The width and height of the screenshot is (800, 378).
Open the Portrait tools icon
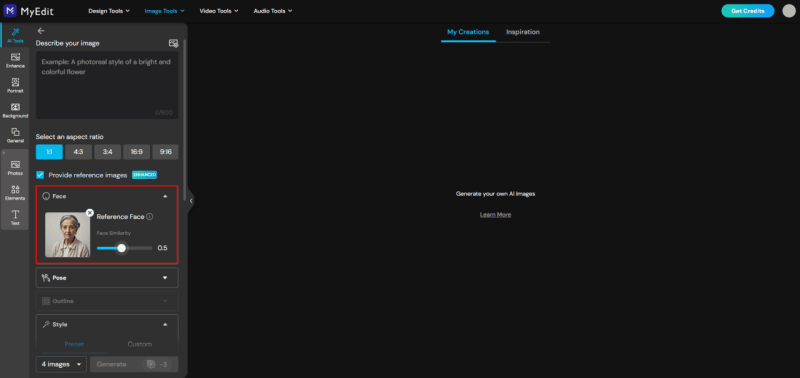point(15,85)
